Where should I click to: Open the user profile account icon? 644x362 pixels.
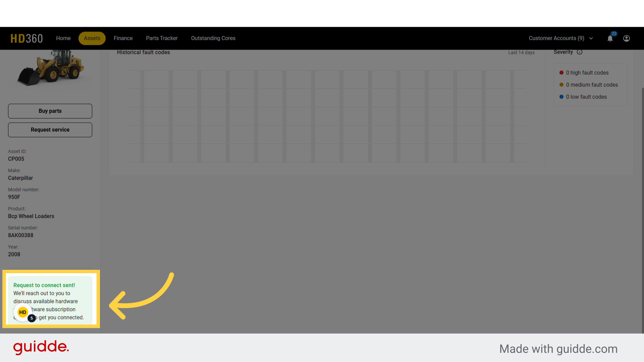626,39
